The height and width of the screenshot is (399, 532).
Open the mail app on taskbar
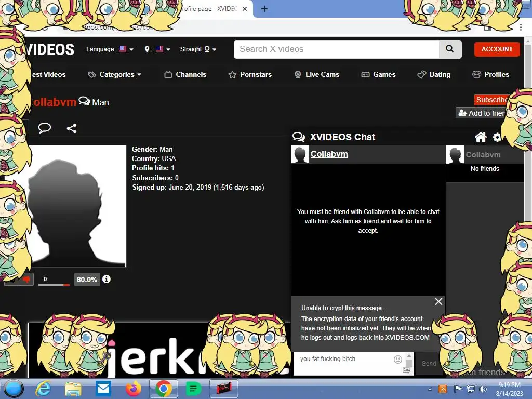[x=103, y=389]
